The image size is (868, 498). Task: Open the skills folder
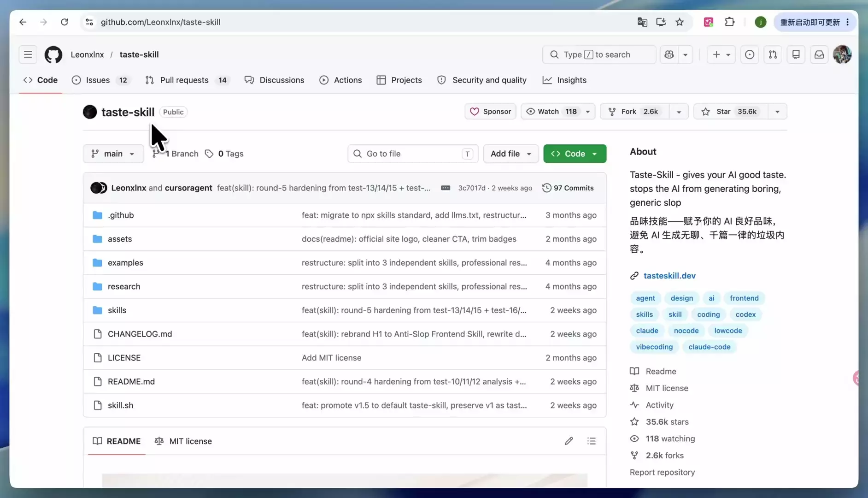(117, 310)
